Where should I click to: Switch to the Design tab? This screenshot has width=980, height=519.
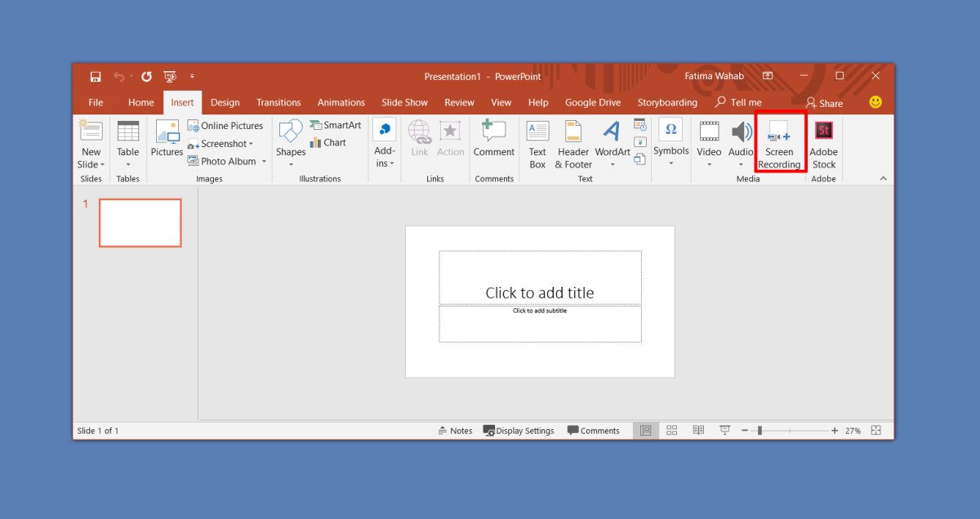225,103
